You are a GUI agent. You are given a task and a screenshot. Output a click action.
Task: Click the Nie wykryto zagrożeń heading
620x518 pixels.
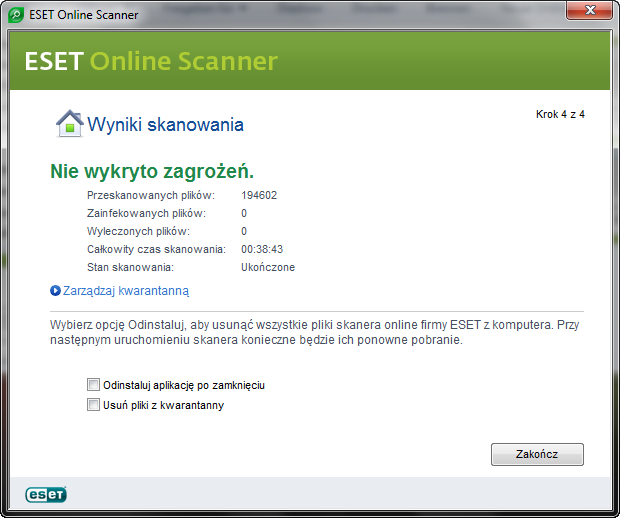152,172
